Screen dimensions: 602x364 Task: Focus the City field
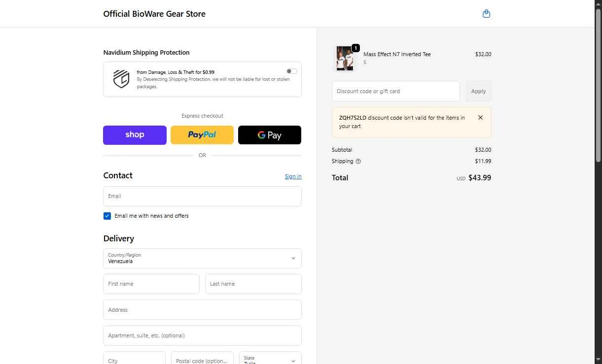(x=134, y=360)
